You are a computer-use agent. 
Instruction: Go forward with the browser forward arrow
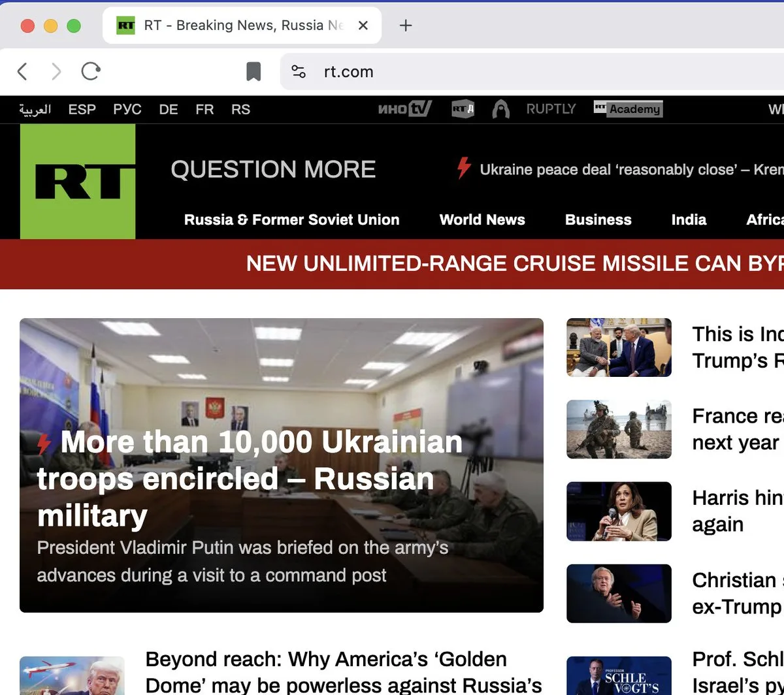pos(56,71)
